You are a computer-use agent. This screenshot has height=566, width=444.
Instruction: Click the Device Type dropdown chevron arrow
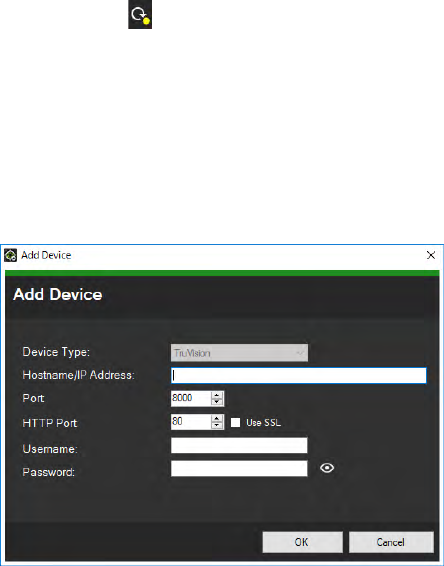[300, 353]
